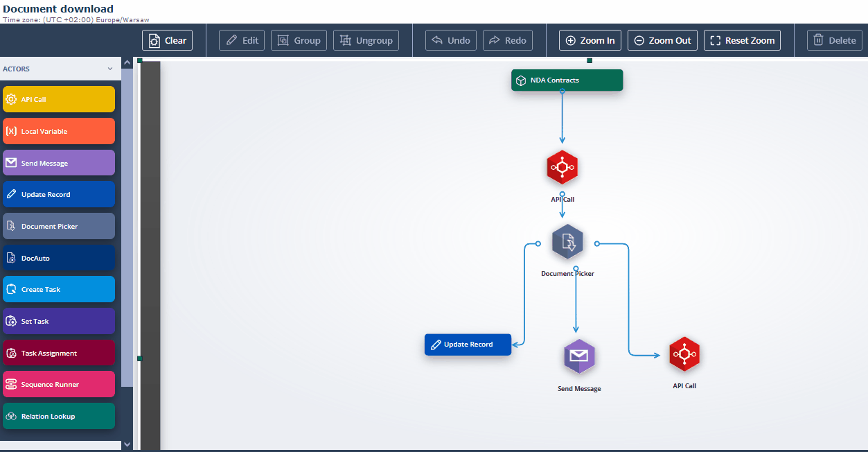Screen dimensions: 868x452
Task: Click the Update Record label on canvas node
Action: click(x=468, y=345)
